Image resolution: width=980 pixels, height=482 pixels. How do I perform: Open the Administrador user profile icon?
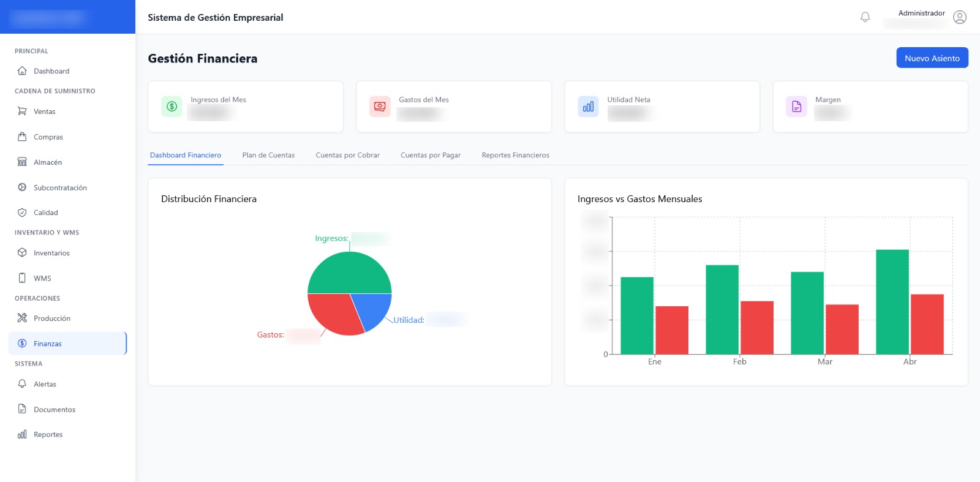[x=960, y=17]
